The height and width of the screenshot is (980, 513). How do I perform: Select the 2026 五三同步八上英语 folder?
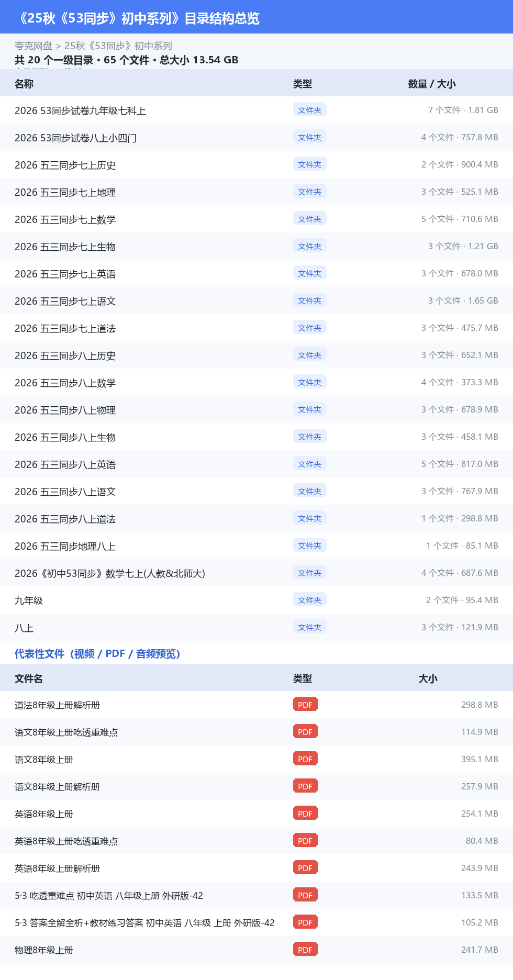[x=65, y=464]
